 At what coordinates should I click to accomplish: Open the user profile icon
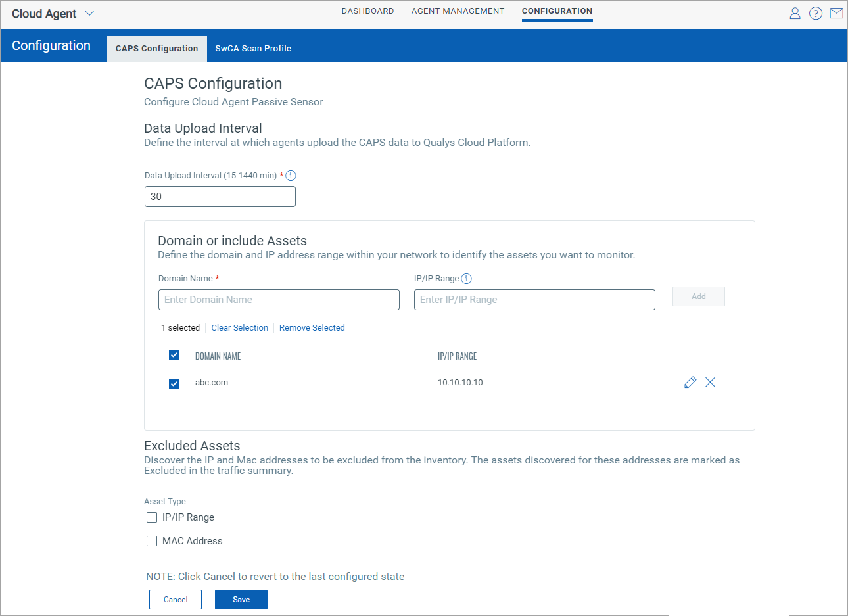795,13
